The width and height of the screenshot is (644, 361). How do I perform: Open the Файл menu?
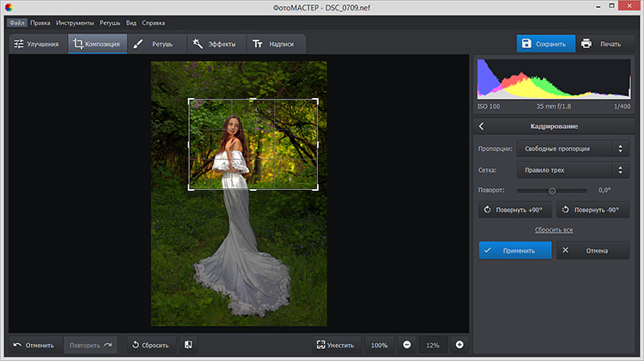17,22
